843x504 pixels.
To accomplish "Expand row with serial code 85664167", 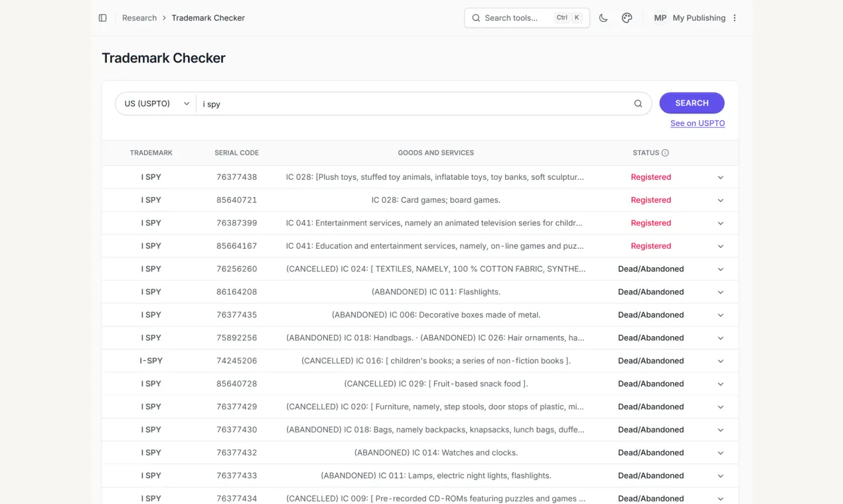I will (720, 246).
